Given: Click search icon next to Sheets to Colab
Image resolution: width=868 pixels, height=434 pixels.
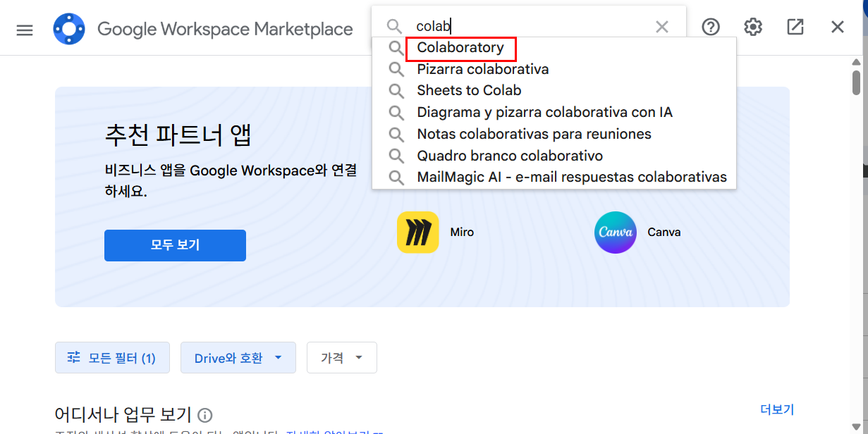Looking at the screenshot, I should pyautogui.click(x=396, y=91).
